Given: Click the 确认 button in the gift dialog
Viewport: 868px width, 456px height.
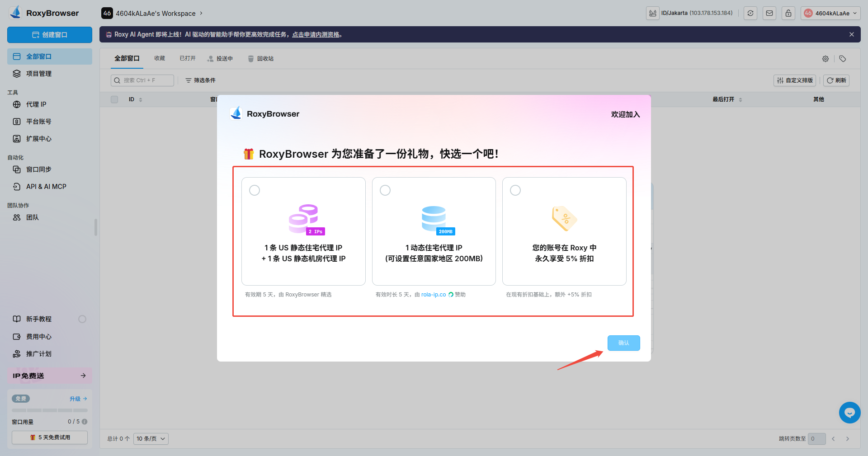Looking at the screenshot, I should [x=623, y=343].
